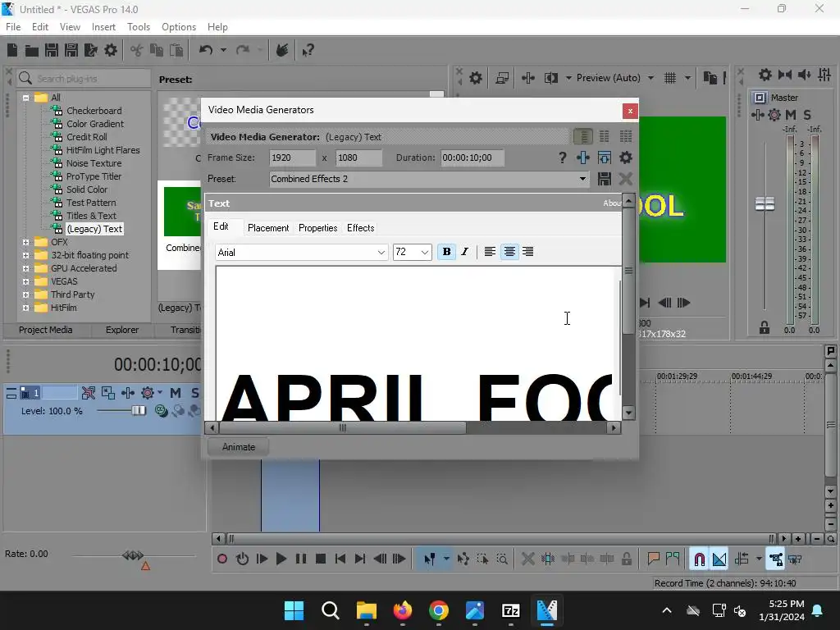Click the Animate button
Screen dimensions: 840x630
tap(239, 447)
